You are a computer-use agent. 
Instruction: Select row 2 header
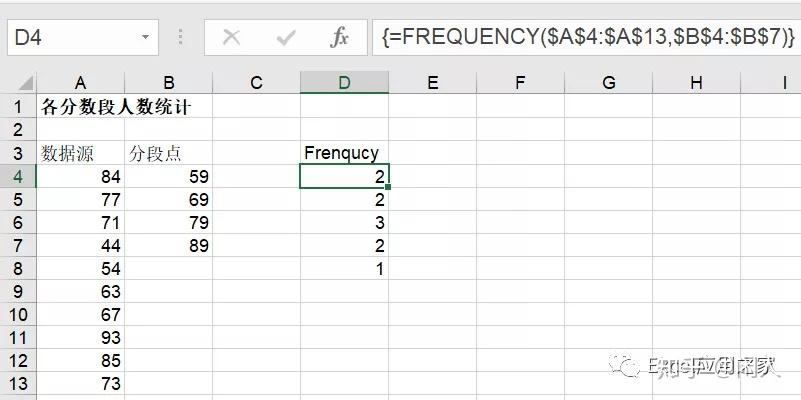(x=18, y=130)
